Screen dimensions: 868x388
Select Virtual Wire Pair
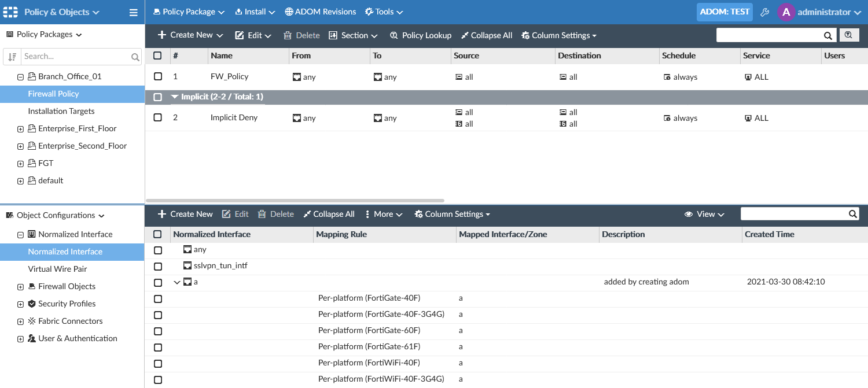click(x=57, y=269)
